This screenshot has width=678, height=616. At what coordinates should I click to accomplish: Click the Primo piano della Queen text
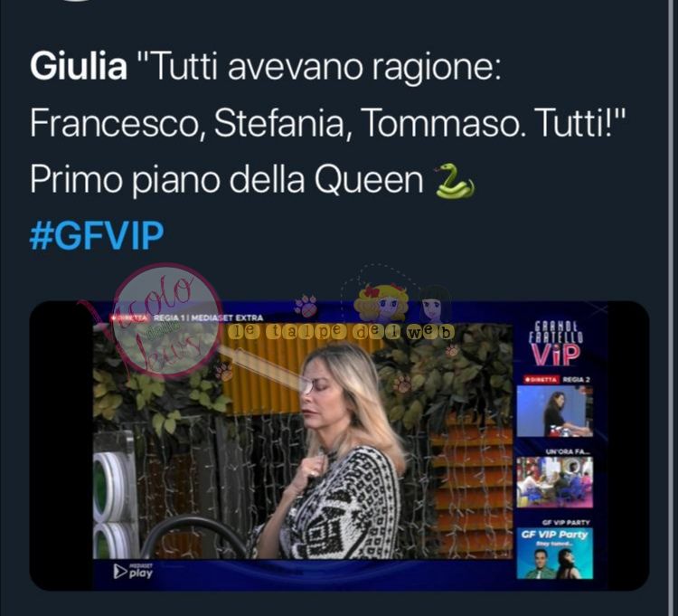tap(227, 180)
